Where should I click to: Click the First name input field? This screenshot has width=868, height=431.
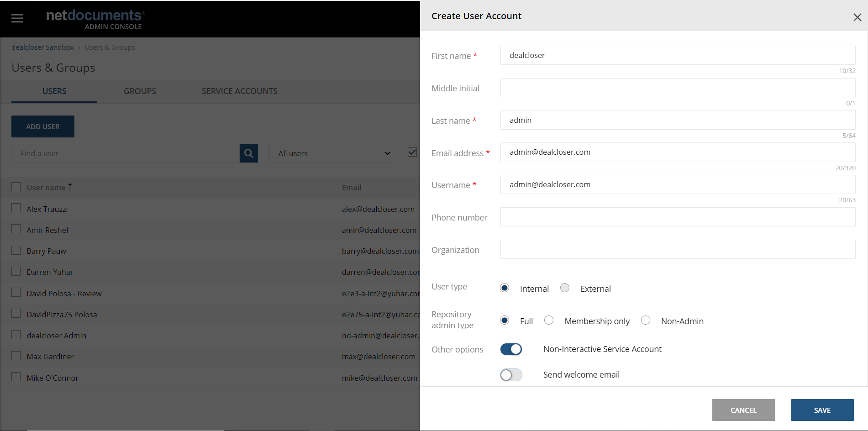tap(678, 55)
